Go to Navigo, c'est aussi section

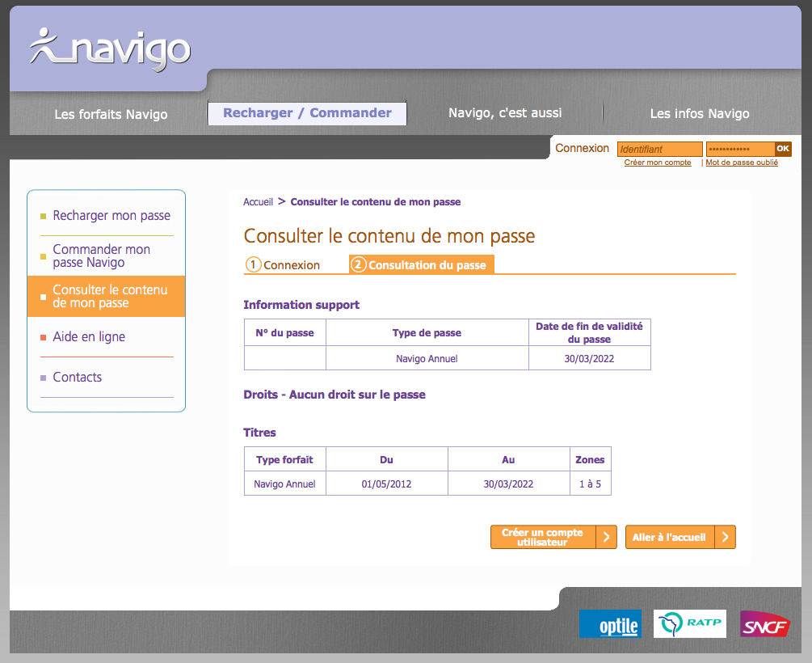[505, 113]
